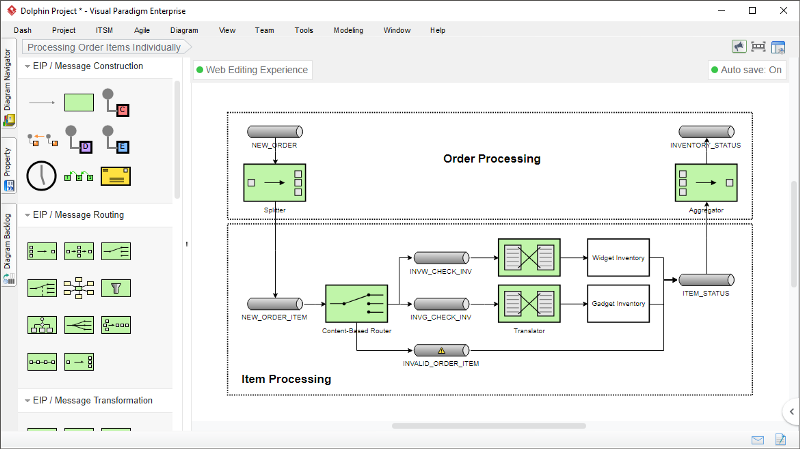
Task: Choose the plain green Message rectangle tool
Action: coord(78,102)
